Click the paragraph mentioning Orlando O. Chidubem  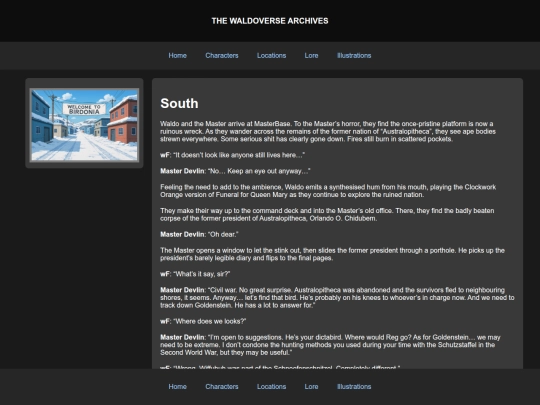tap(327, 214)
